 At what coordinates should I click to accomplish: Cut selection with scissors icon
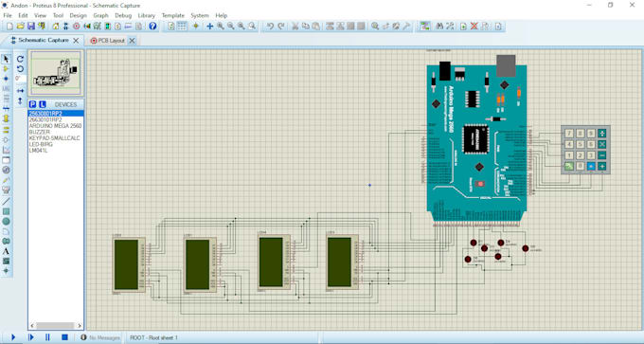[x=295, y=27]
